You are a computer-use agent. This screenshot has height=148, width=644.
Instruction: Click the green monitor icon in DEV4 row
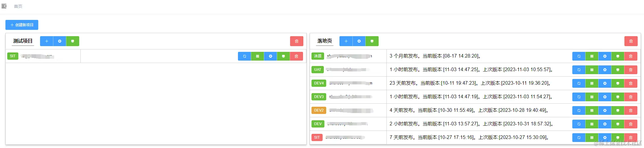pos(618,83)
